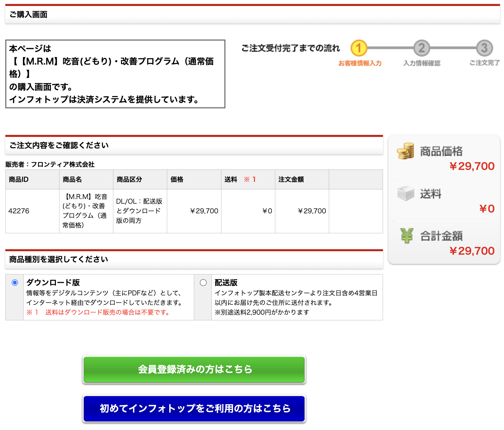Click step 1 お客様情報入力 circle icon
This screenshot has height=430, width=504.
coord(359,48)
